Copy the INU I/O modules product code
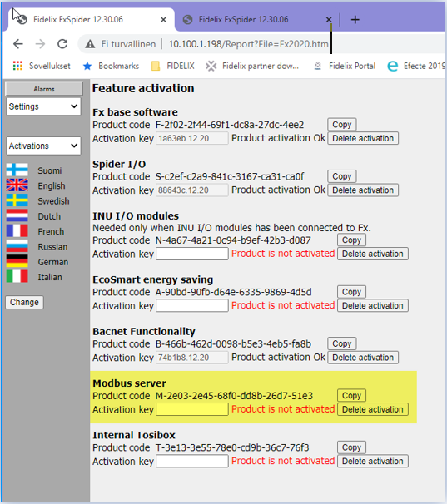This screenshot has width=447, height=504. (351, 240)
